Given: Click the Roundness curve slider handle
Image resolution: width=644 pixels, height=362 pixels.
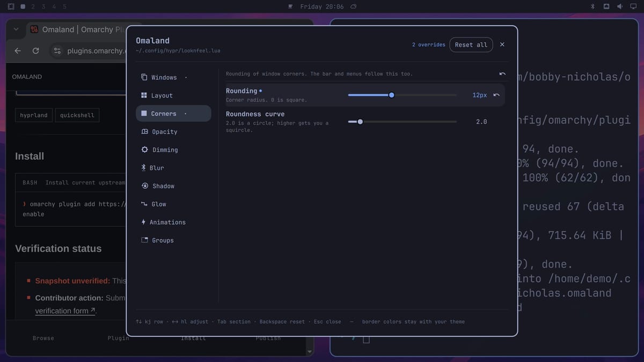Looking at the screenshot, I should coord(360,122).
